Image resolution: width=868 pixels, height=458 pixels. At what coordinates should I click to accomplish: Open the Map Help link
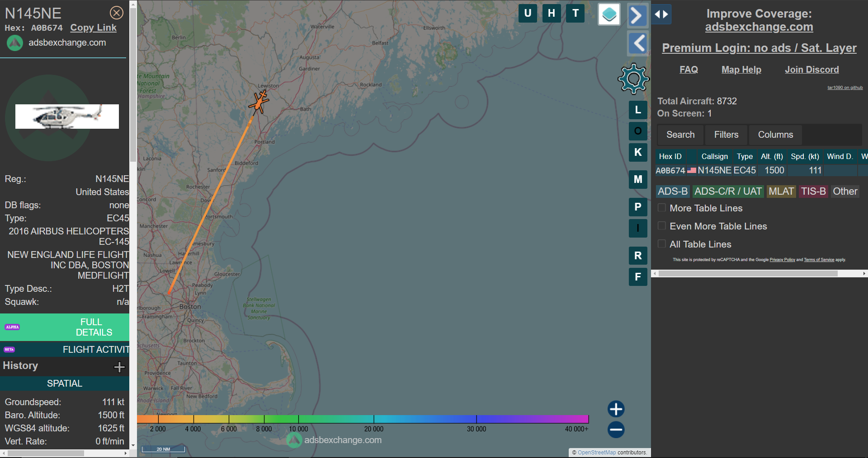coord(741,70)
